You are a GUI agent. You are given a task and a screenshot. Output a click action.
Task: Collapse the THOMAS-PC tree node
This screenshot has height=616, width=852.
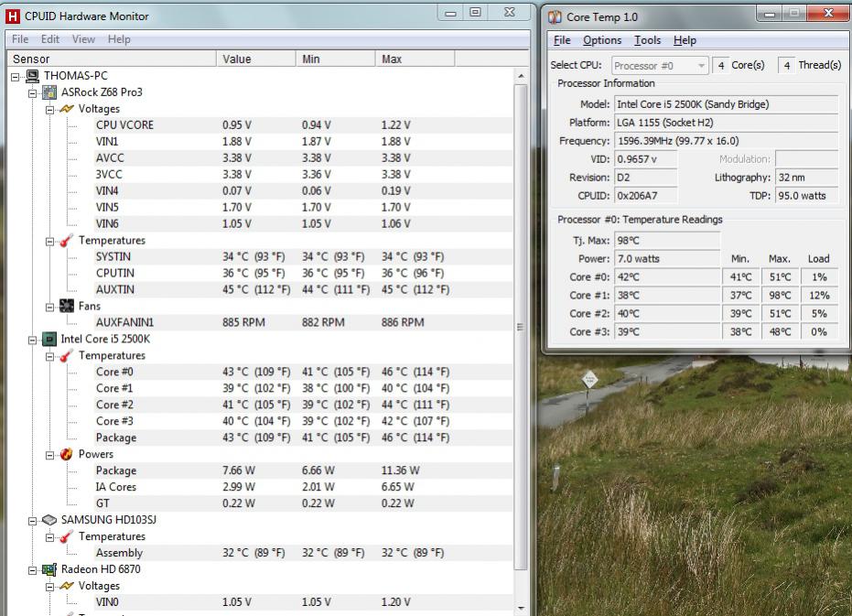16,77
